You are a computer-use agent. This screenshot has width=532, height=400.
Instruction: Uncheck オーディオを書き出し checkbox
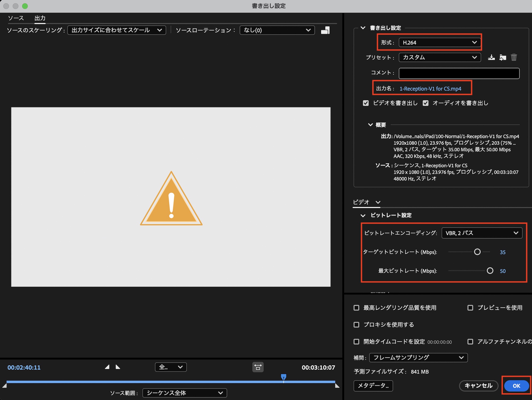(426, 103)
